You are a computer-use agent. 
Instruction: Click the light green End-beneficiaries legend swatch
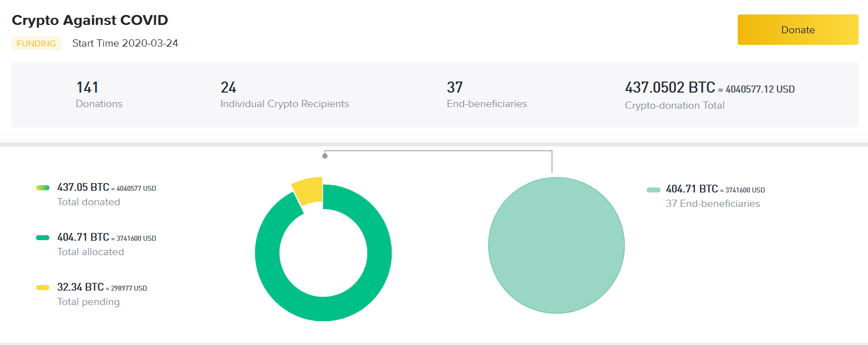(x=653, y=190)
